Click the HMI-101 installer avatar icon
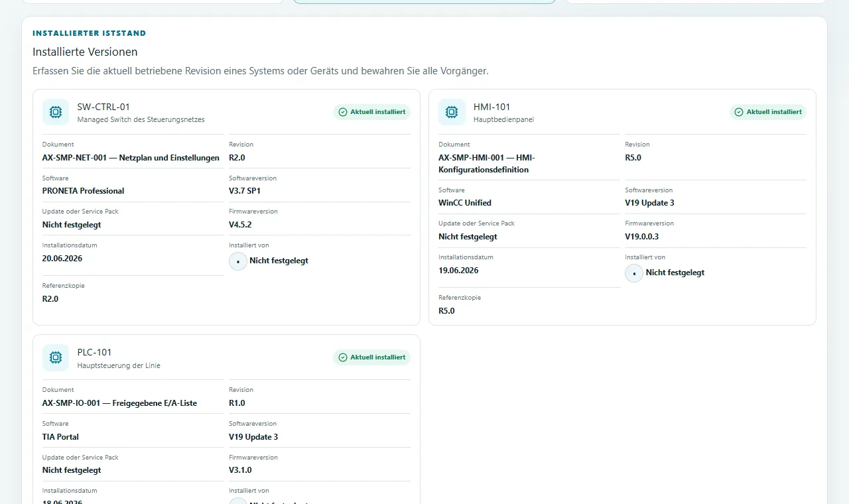This screenshot has width=849, height=504. (x=634, y=273)
